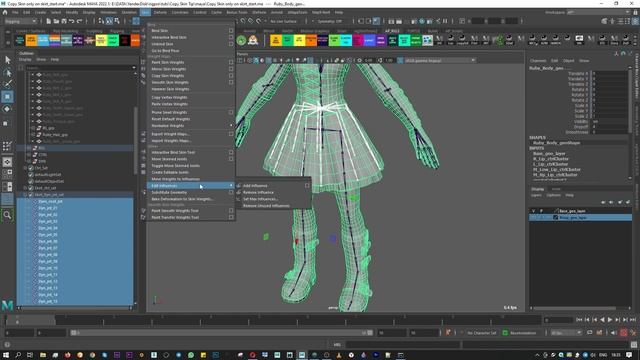Click the Scale tool icon in toolbox

click(6, 123)
